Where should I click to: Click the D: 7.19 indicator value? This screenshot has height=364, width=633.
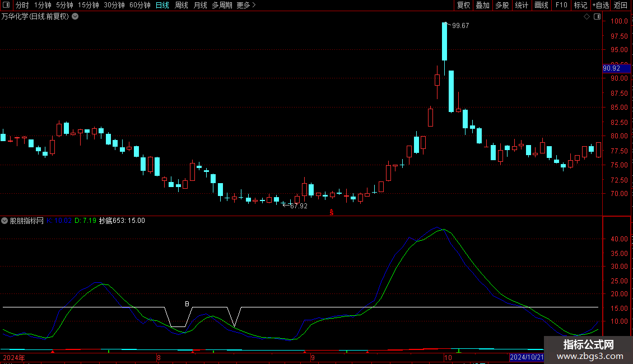point(86,221)
